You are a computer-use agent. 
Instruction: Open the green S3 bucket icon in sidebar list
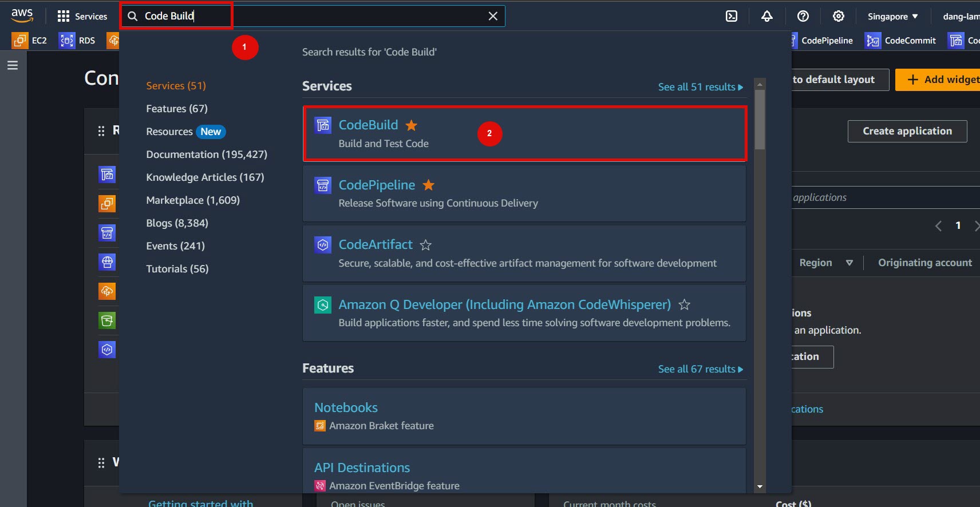(x=107, y=320)
